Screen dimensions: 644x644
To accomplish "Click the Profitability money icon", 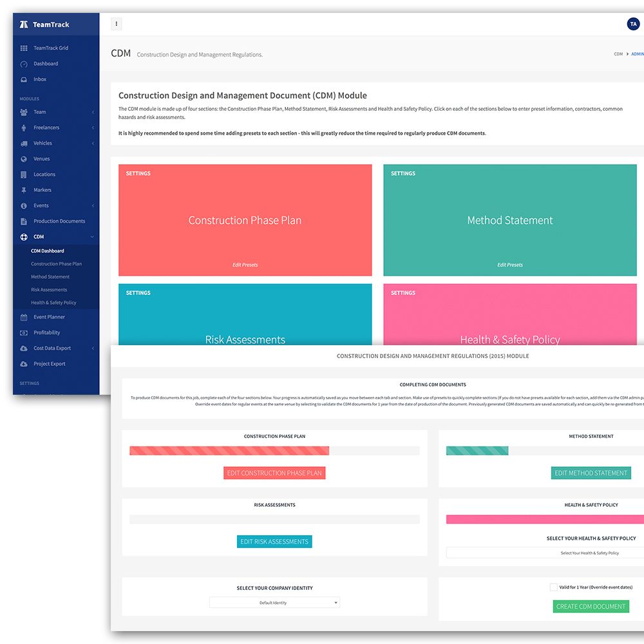I will click(x=24, y=333).
